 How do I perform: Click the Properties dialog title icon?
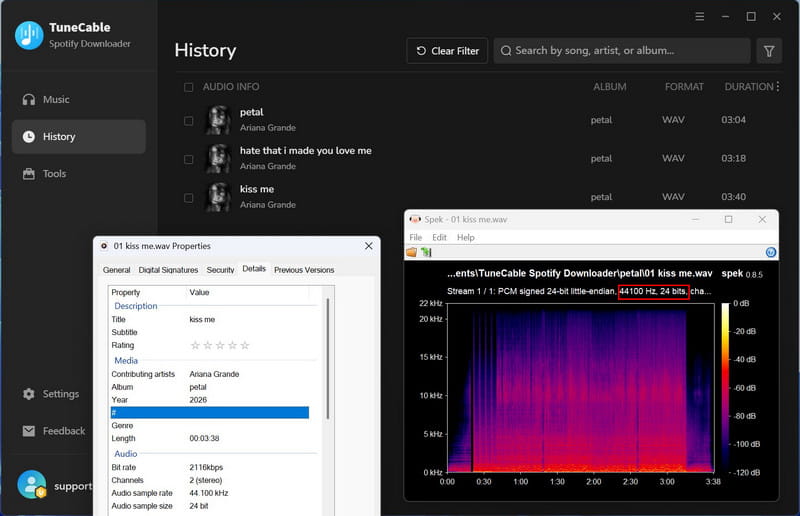104,246
